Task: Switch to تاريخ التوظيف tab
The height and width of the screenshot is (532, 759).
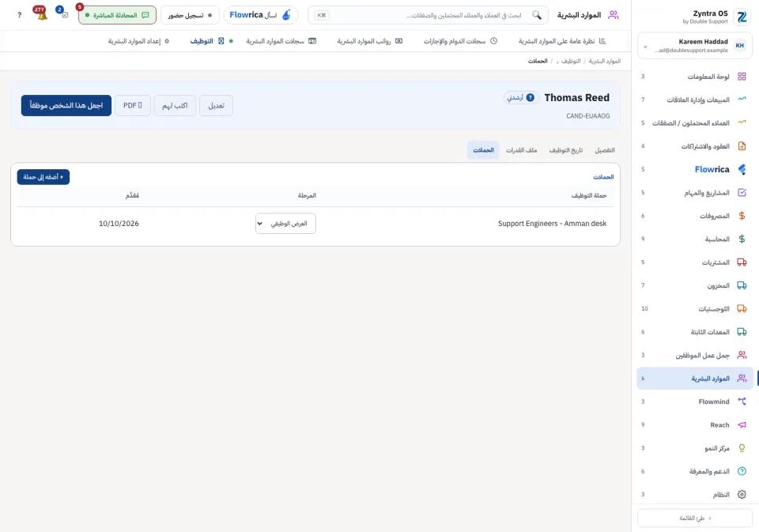Action: [566, 150]
